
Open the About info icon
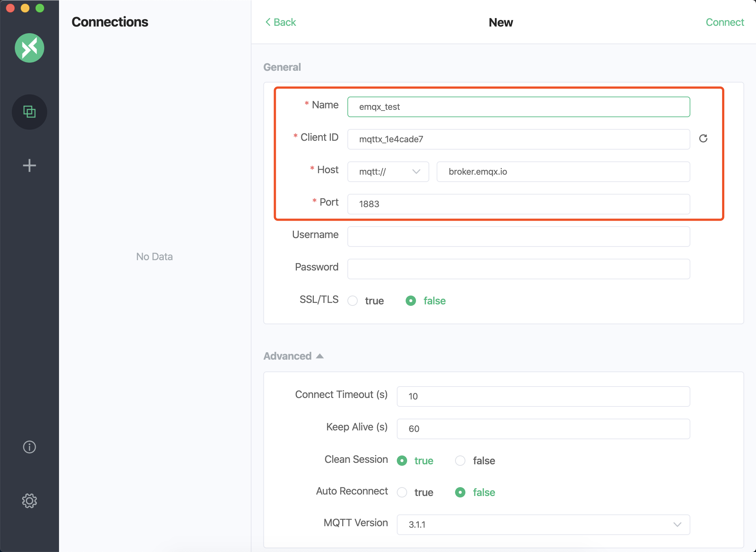(x=30, y=447)
